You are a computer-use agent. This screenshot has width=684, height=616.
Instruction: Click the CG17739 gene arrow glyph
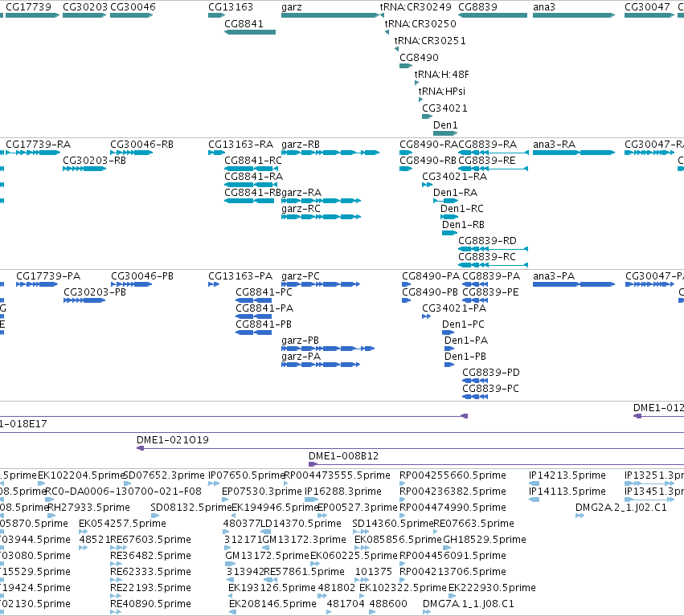(32, 15)
